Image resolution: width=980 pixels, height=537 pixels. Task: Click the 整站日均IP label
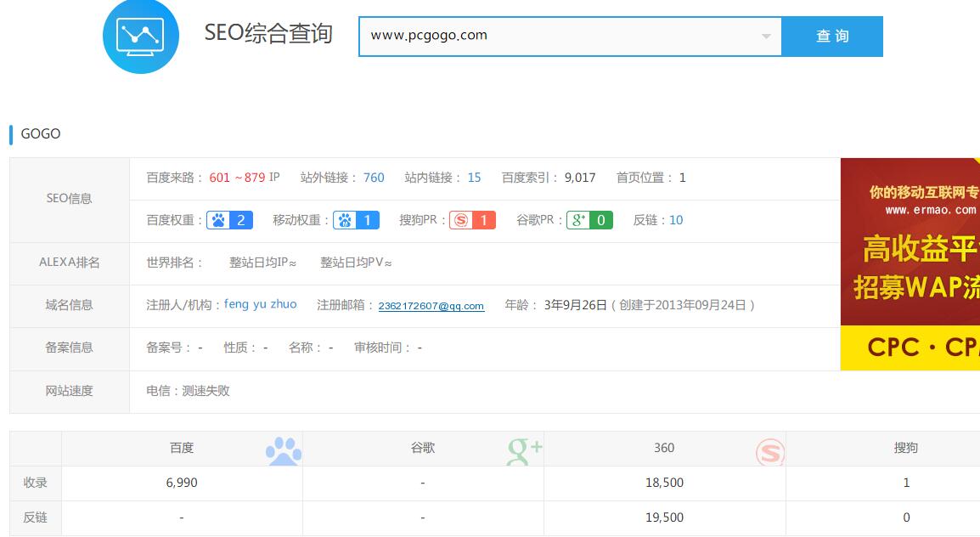point(262,263)
